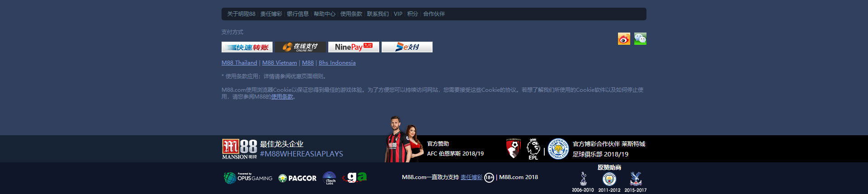868x194 pixels.
Task: Open 联系我们 footer menu item
Action: coord(378,14)
